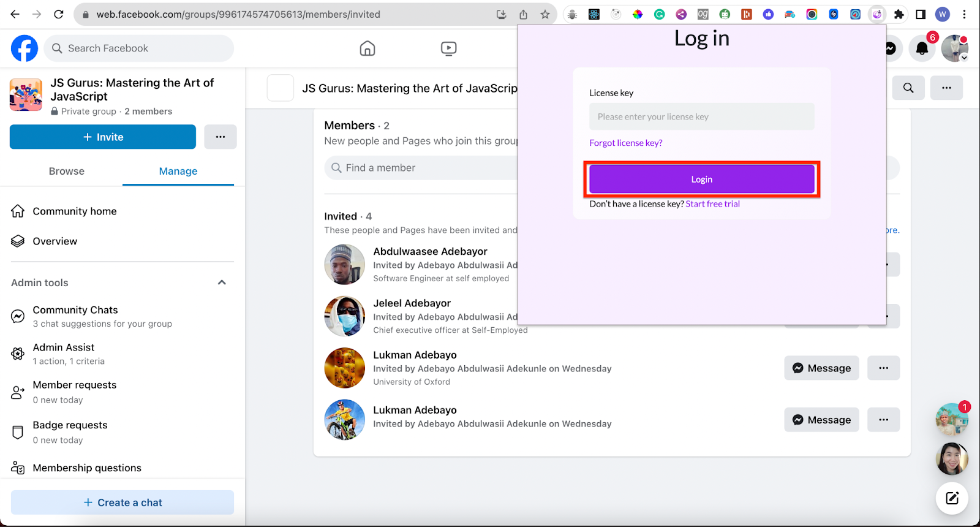The height and width of the screenshot is (527, 980).
Task: Click the JS Gurus group title in sidebar
Action: click(x=132, y=89)
